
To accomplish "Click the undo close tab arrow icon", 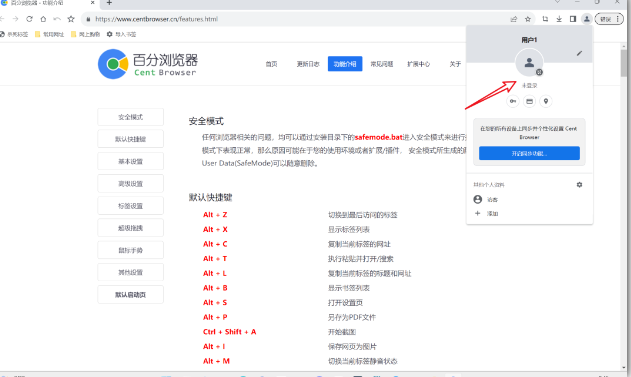I will (x=57, y=19).
